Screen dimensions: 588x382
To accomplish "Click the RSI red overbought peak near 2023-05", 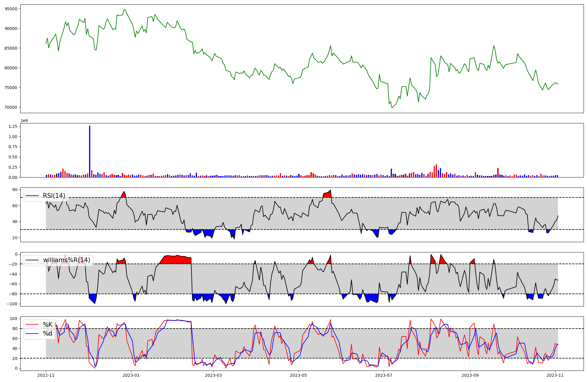I will click(x=327, y=195).
